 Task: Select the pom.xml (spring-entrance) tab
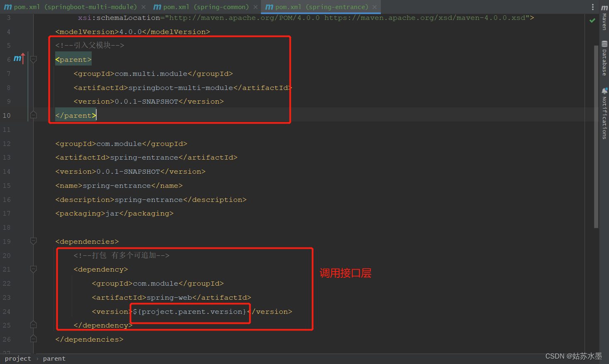coord(321,7)
